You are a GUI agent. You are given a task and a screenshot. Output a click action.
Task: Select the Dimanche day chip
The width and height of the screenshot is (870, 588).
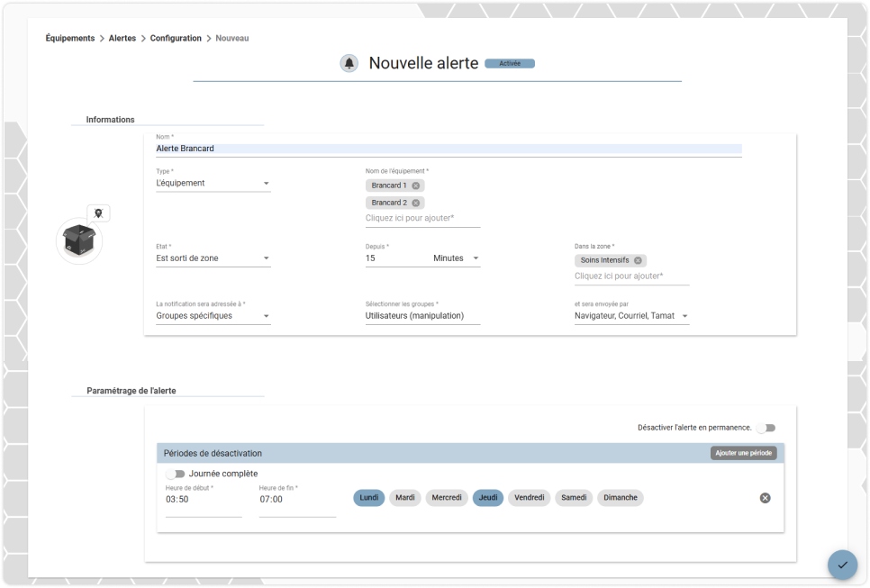tap(621, 498)
